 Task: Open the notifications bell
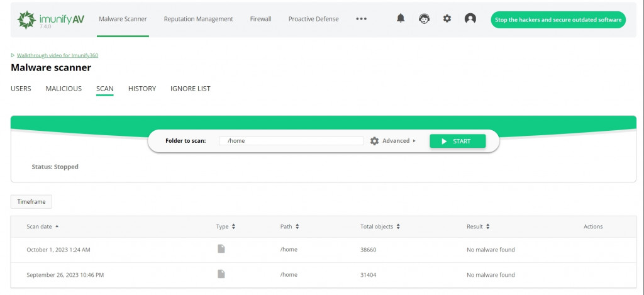point(401,18)
